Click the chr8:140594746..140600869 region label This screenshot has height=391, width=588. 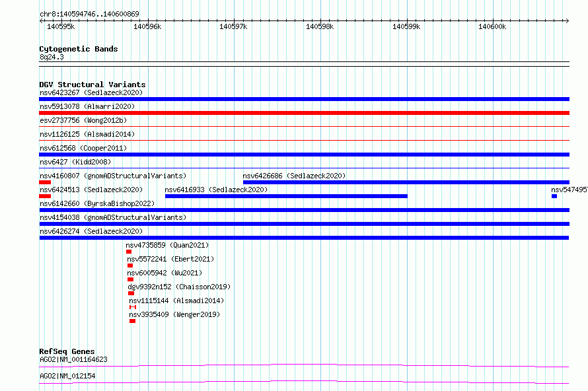click(x=89, y=14)
